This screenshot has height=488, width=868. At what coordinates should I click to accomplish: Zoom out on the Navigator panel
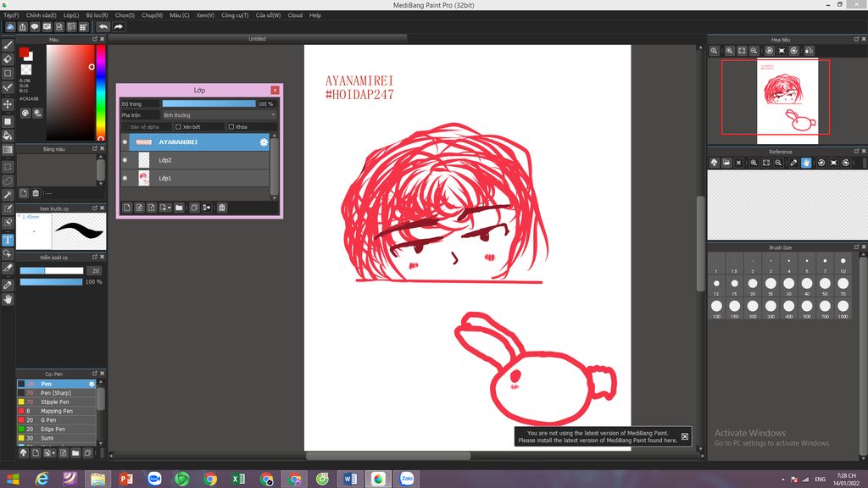tap(754, 50)
